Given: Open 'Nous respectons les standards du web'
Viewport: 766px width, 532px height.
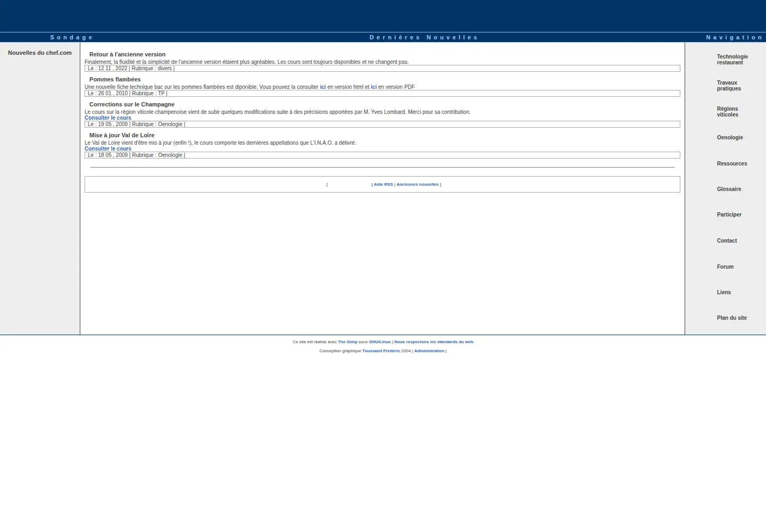Looking at the screenshot, I should point(434,342).
